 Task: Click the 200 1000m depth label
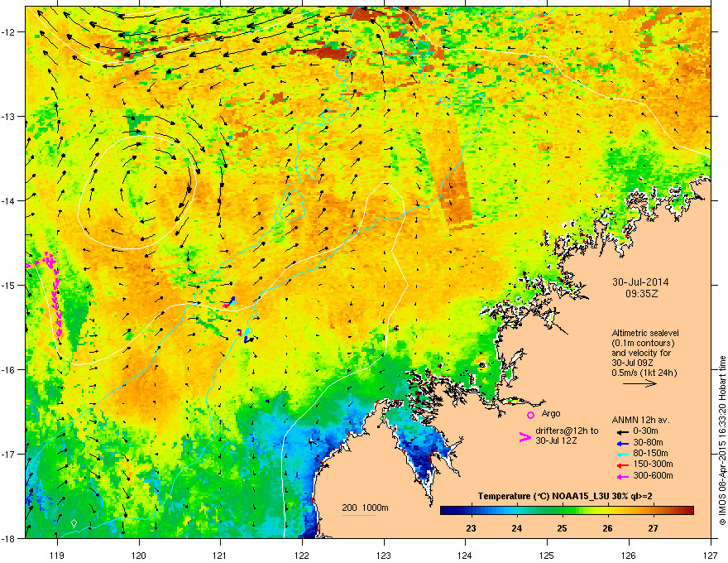[x=365, y=508]
